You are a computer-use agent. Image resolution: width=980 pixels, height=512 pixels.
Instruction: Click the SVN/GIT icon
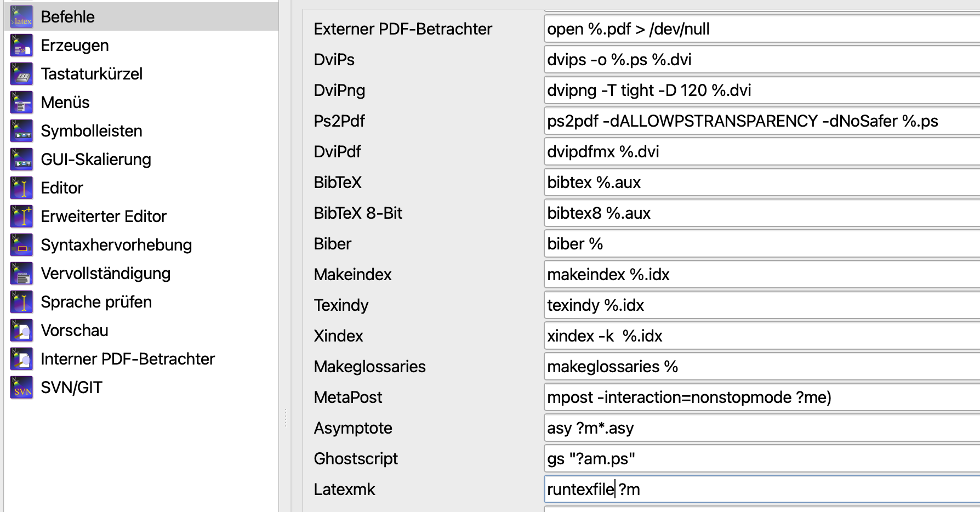click(21, 388)
